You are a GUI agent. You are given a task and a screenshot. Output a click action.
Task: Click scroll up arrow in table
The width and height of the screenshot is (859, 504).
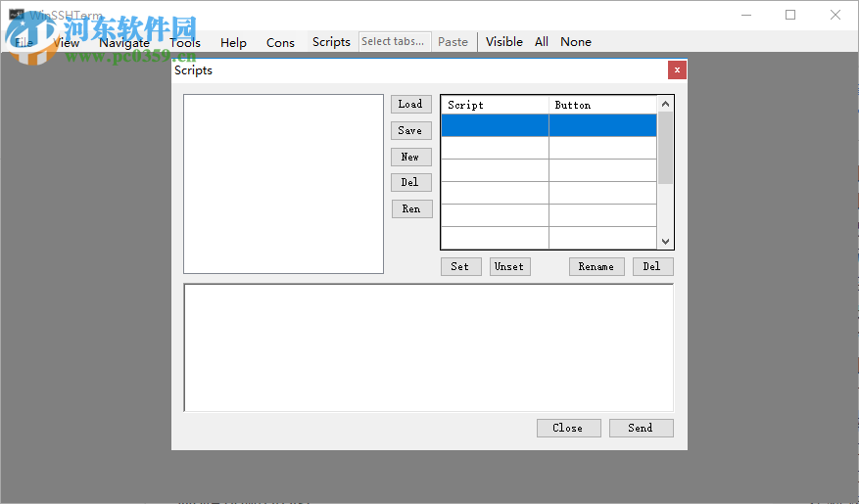(x=665, y=104)
